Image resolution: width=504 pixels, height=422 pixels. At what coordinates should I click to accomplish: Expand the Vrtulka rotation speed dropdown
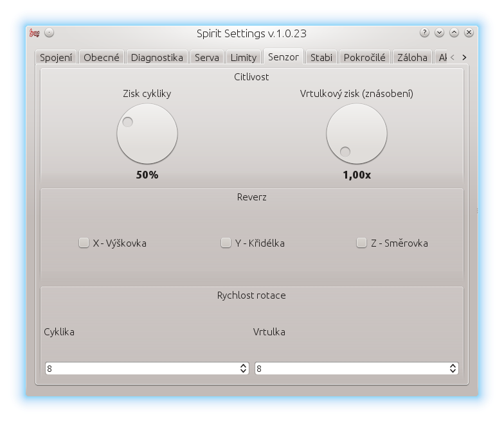356,368
